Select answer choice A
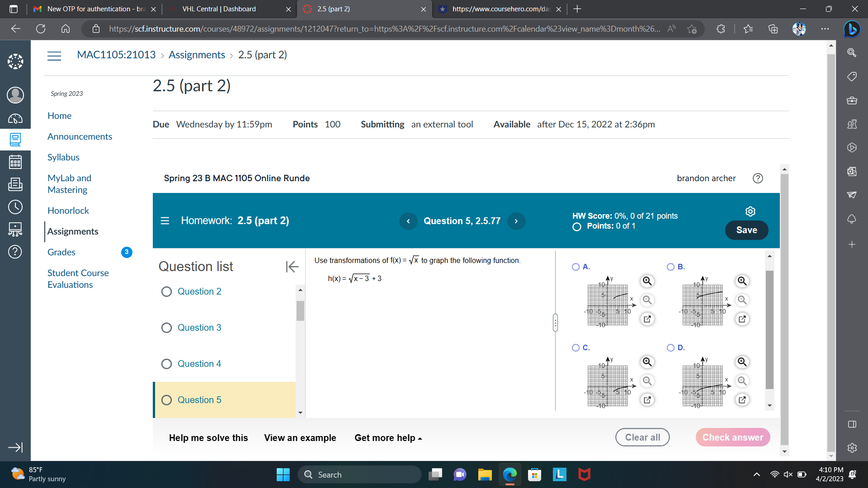 coord(576,267)
